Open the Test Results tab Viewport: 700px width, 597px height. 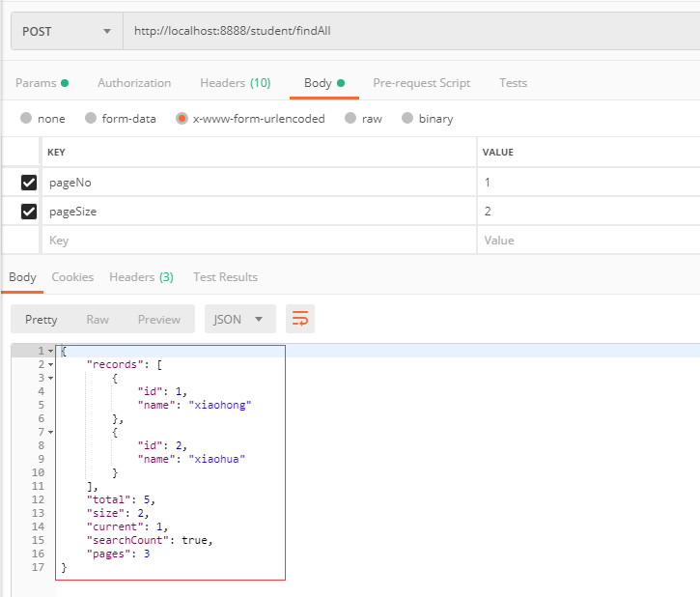tap(225, 277)
